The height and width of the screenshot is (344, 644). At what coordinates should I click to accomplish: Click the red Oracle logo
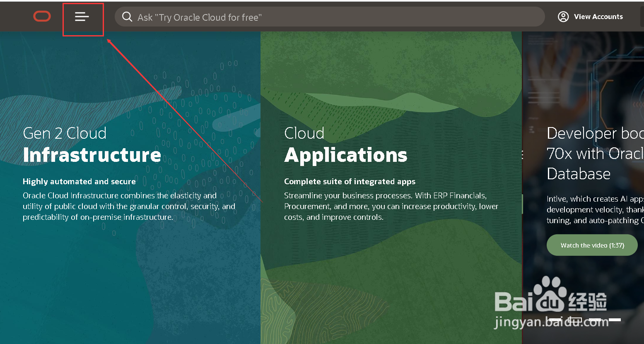(x=42, y=16)
